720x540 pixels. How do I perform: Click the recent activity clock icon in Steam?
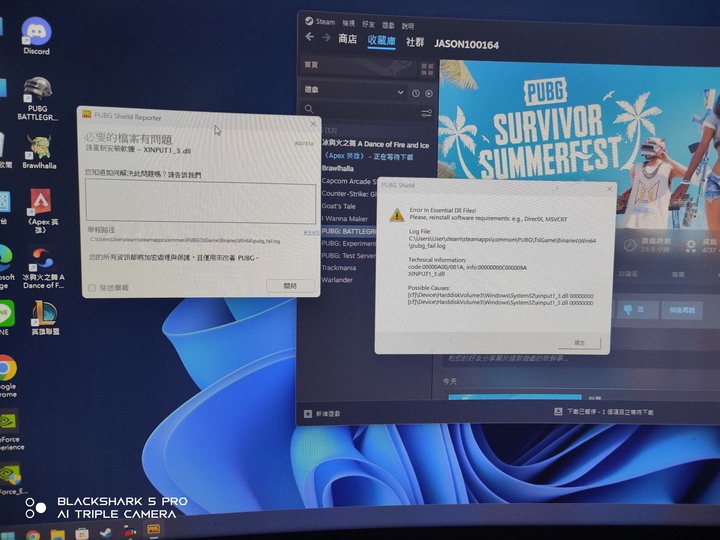pyautogui.click(x=416, y=93)
